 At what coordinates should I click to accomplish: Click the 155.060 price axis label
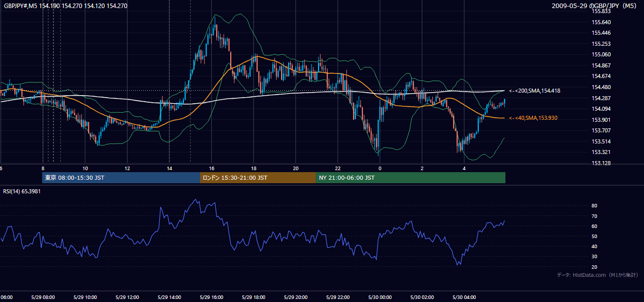click(x=601, y=54)
